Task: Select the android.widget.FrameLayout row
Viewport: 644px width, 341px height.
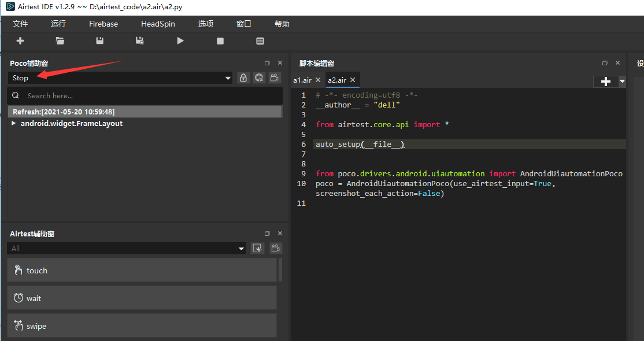Action: point(145,123)
